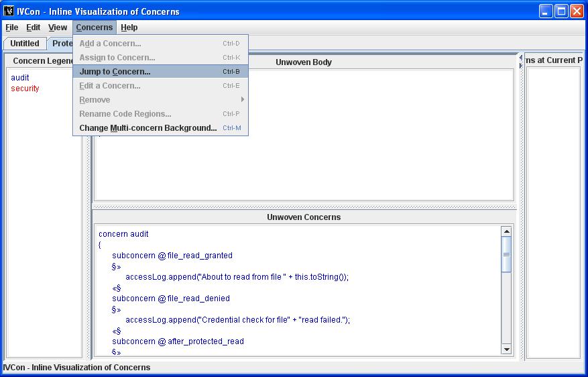Screen dimensions: 588x377
Task: Open the View menu
Action: 58,28
